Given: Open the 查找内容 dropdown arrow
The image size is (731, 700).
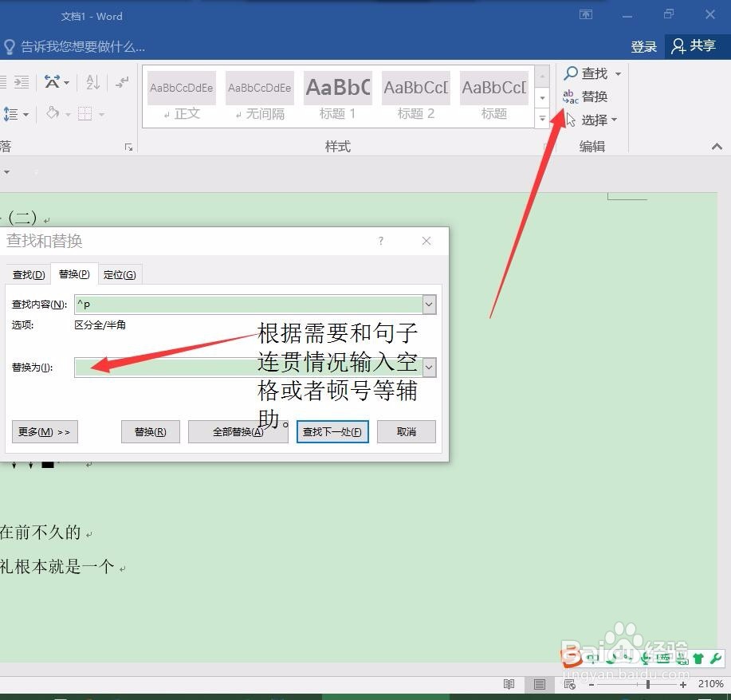Looking at the screenshot, I should point(429,304).
